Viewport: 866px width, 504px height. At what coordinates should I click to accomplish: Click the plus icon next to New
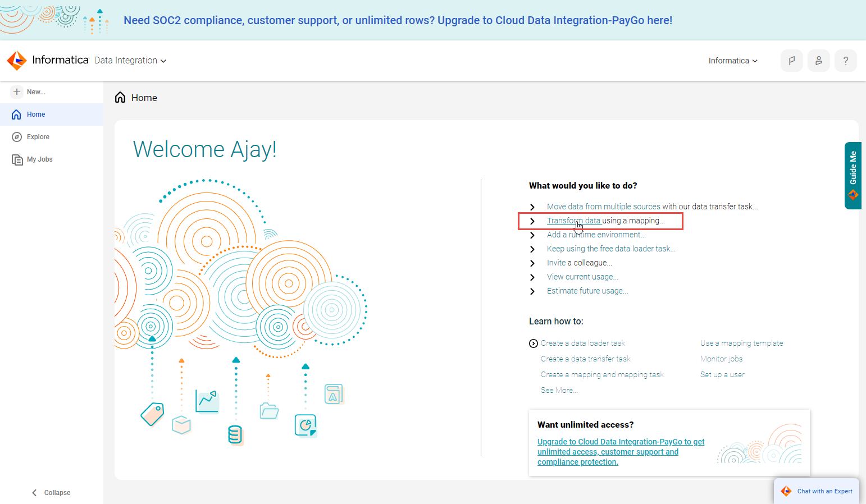click(x=17, y=91)
